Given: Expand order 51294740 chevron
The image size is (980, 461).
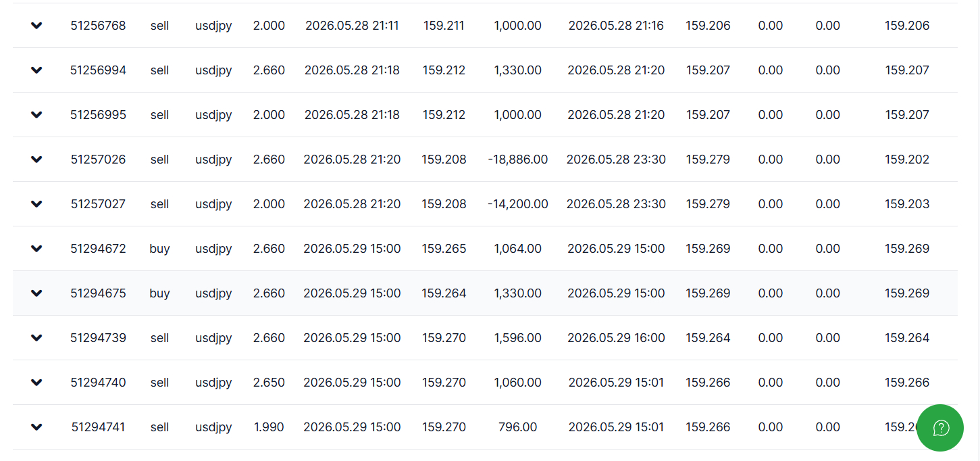Looking at the screenshot, I should 36,383.
